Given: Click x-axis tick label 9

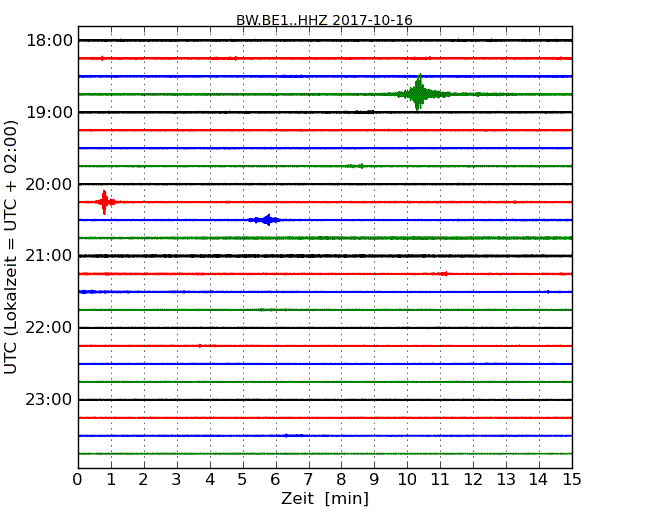Looking at the screenshot, I should [374, 480].
